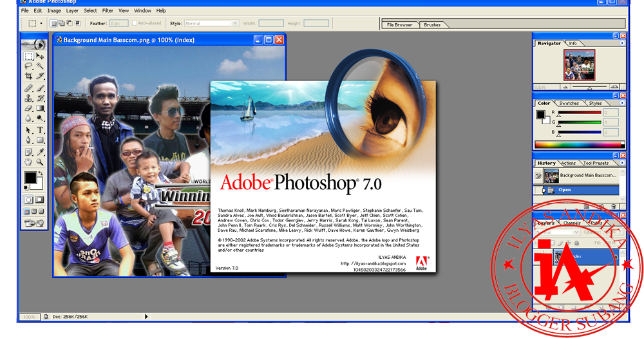Select the Dodge tool
The image size is (644, 338).
[x=40, y=118]
